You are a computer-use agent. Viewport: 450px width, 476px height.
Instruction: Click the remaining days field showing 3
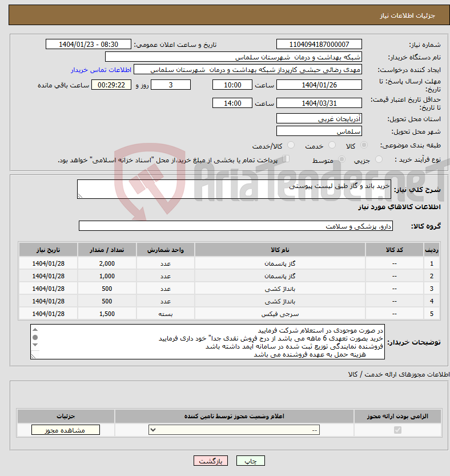pyautogui.click(x=171, y=85)
